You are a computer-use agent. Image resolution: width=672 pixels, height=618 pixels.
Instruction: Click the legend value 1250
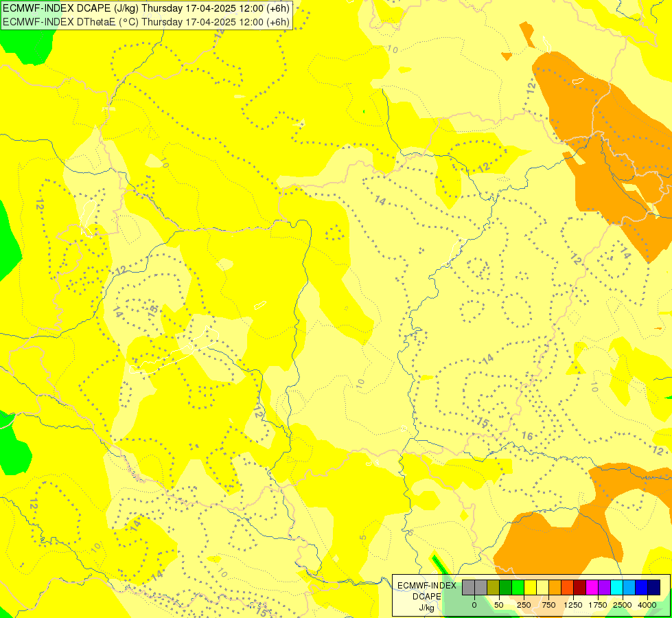(x=573, y=605)
